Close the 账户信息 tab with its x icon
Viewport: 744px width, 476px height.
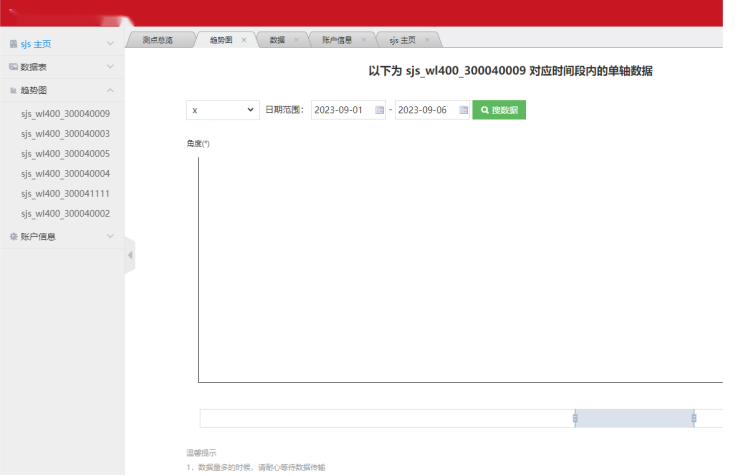[363, 40]
